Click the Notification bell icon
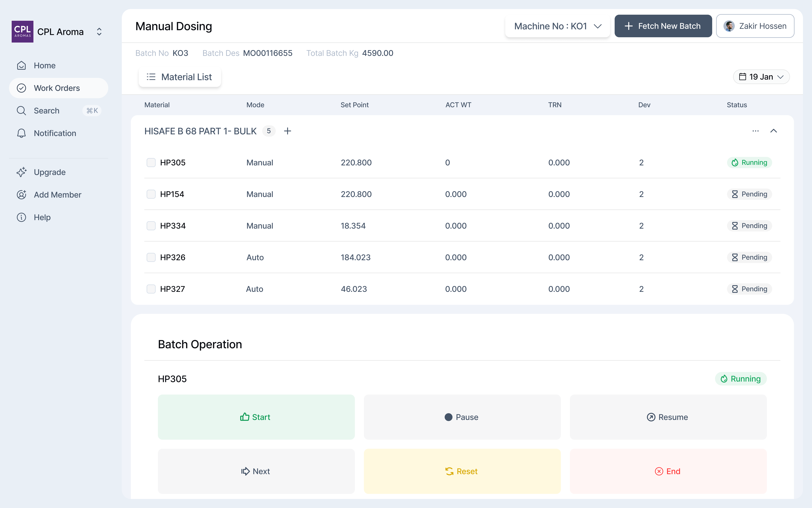This screenshot has width=812, height=508. [21, 133]
